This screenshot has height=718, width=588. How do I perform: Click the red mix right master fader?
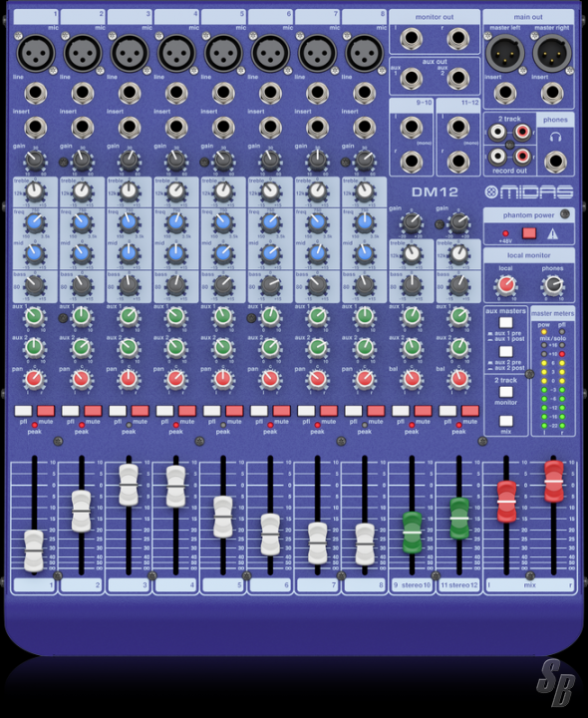(554, 482)
